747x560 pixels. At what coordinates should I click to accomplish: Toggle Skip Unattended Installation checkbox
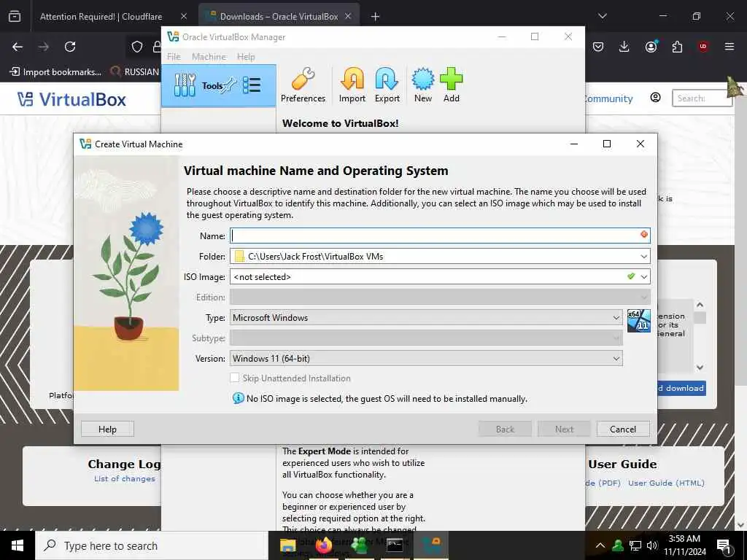coord(234,378)
